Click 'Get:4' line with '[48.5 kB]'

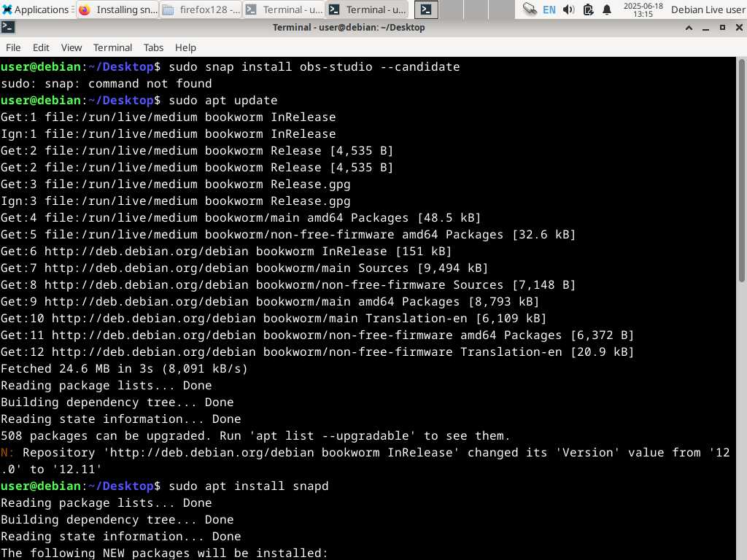(241, 217)
